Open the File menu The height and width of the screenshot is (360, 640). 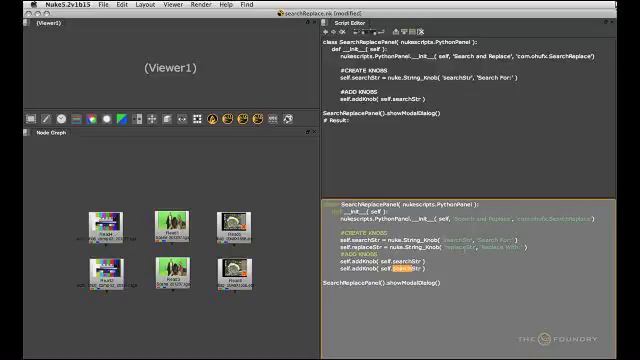click(x=103, y=4)
